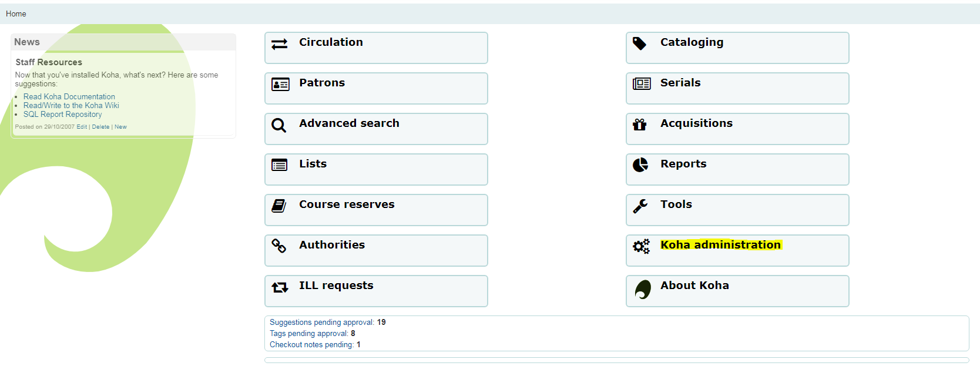980x376 pixels.
Task: Click the Course reserves book icon
Action: coord(279,206)
